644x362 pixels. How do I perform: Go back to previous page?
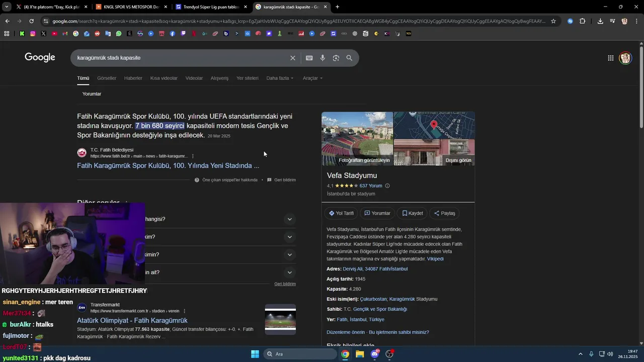coord(7,21)
